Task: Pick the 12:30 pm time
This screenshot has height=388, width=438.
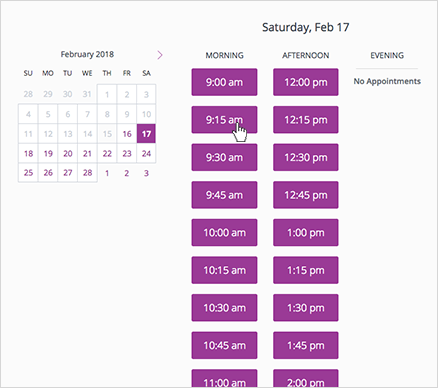Action: click(306, 157)
